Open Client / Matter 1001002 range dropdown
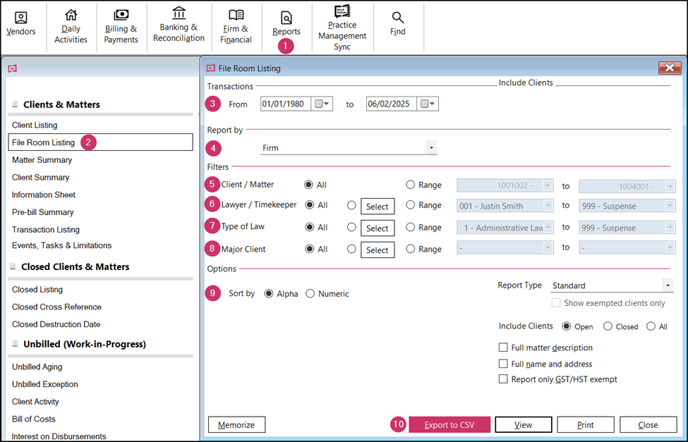Screen dimensions: 688x442 tap(548, 186)
